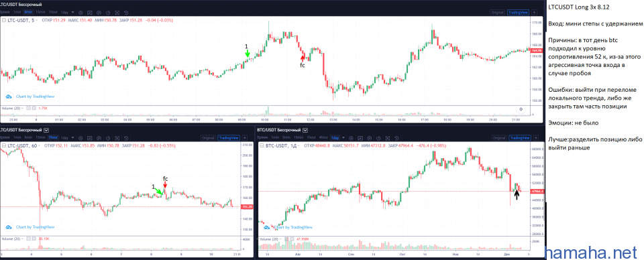This screenshot has width=644, height=260.
Task: Remove Volume (20) indicator in top chart
Action: 34,109
